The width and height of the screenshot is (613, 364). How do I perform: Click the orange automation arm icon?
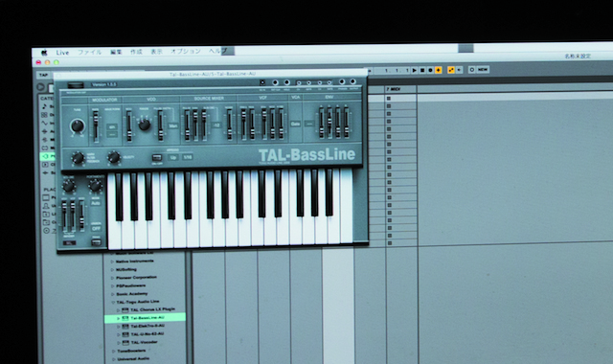451,70
